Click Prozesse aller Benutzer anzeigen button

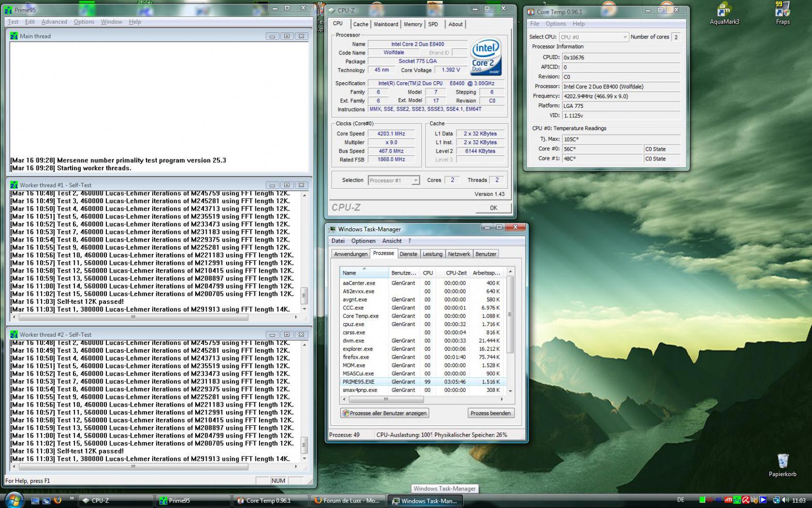384,413
